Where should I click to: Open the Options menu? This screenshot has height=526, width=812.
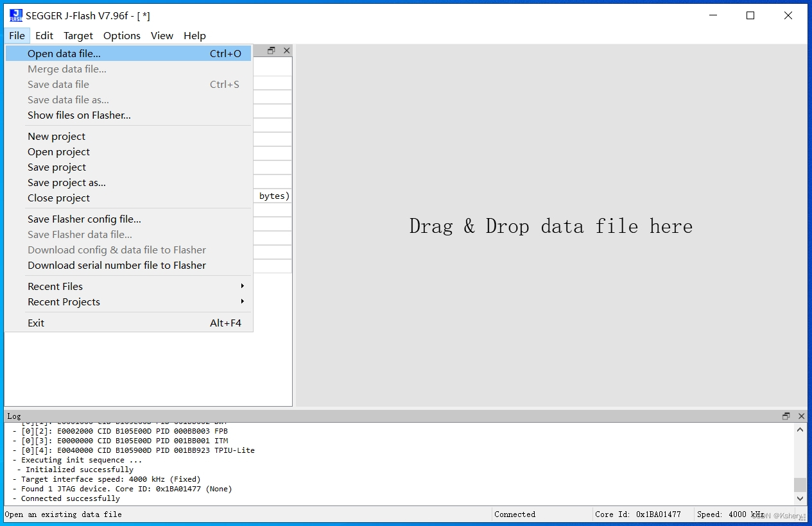[x=122, y=35]
